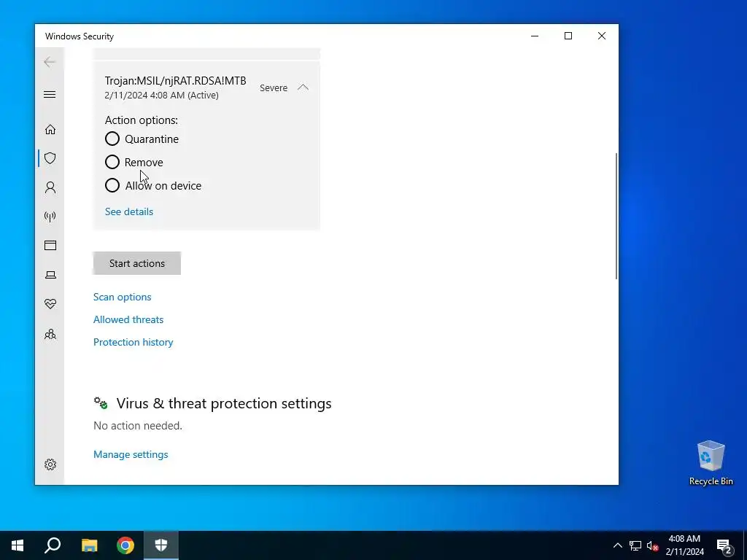This screenshot has width=747, height=560.
Task: Collapse the Trojan threat entry chevron
Action: pos(303,87)
